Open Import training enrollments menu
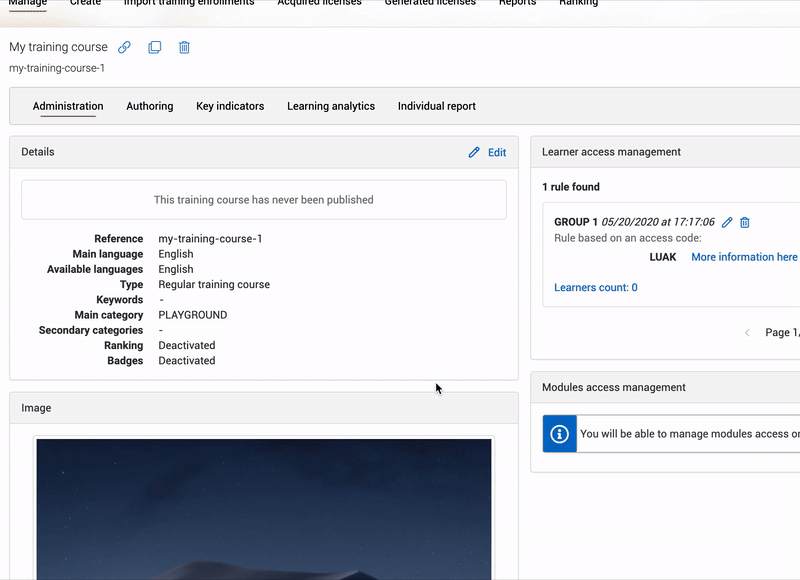The image size is (800, 580). click(x=189, y=3)
